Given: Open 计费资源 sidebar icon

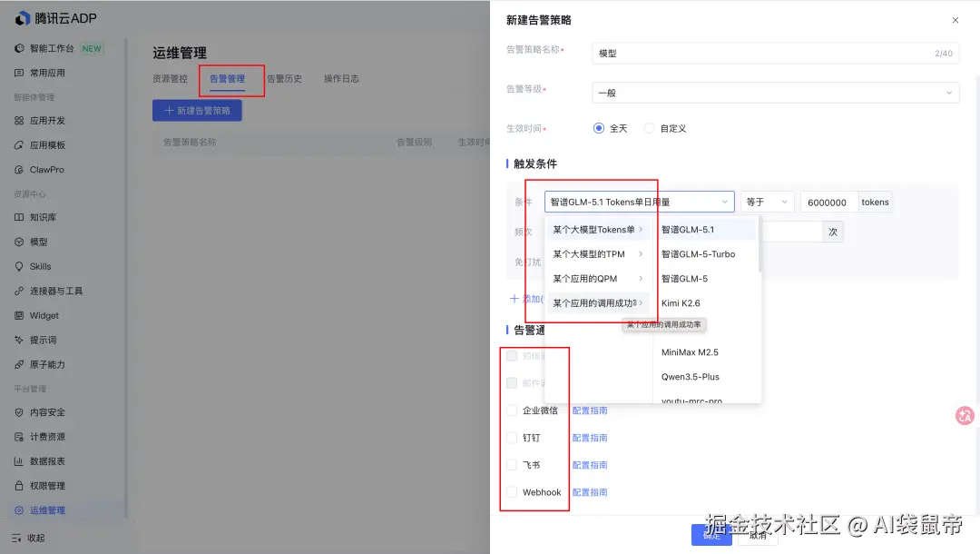Looking at the screenshot, I should (x=19, y=437).
